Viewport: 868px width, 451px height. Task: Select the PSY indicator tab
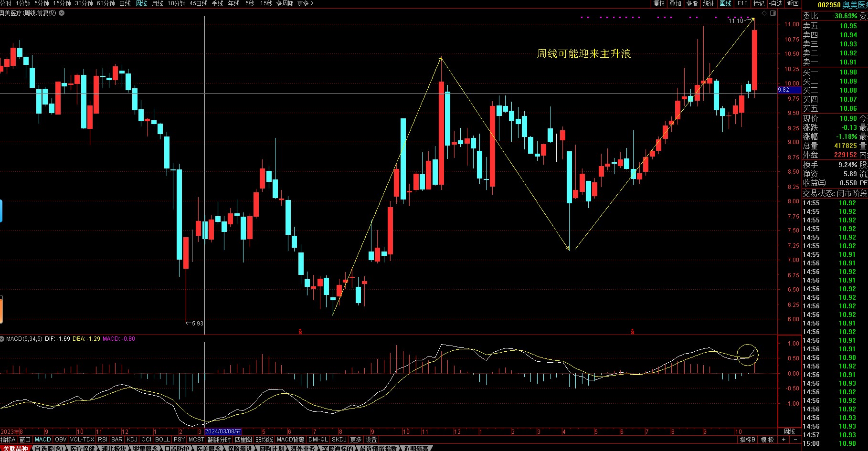[x=179, y=440]
